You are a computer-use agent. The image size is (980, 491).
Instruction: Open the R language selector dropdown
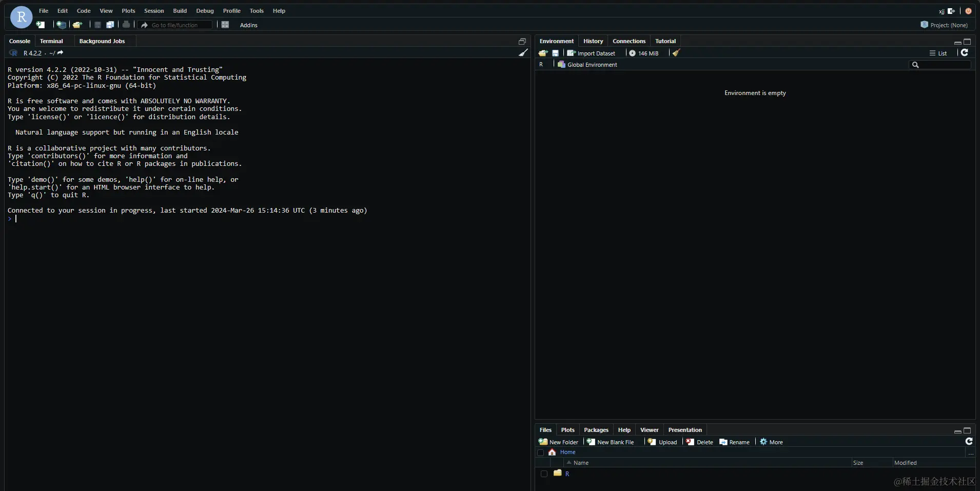point(541,65)
